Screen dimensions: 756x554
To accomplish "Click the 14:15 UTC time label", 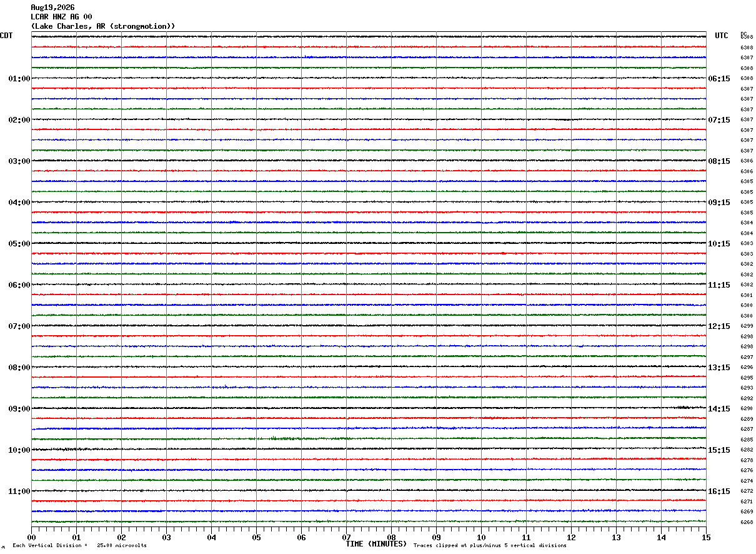I will click(719, 409).
